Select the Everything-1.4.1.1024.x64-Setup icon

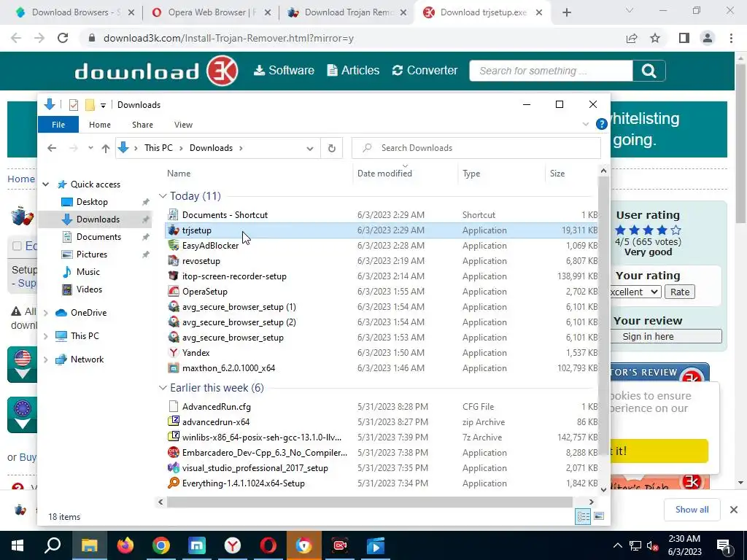tap(174, 483)
